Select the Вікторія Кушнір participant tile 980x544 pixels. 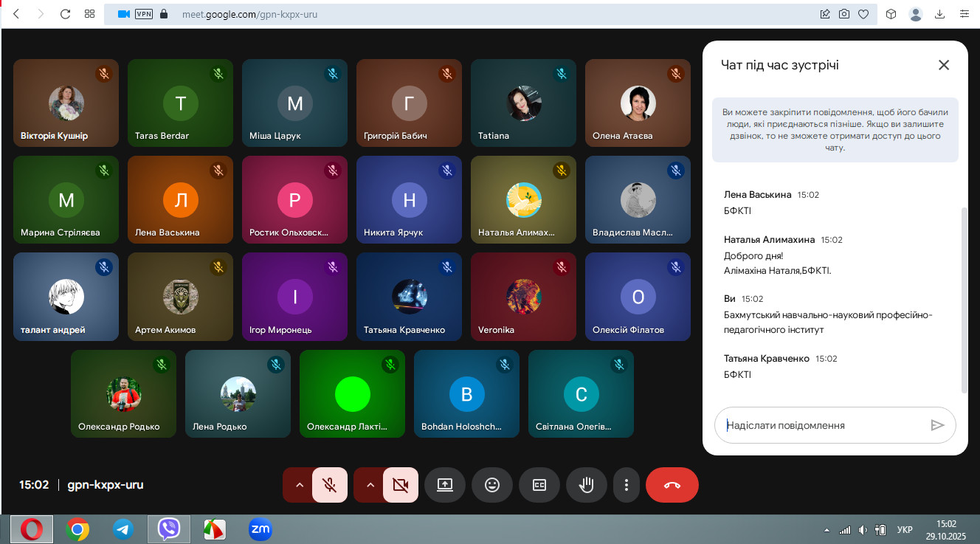click(x=66, y=103)
